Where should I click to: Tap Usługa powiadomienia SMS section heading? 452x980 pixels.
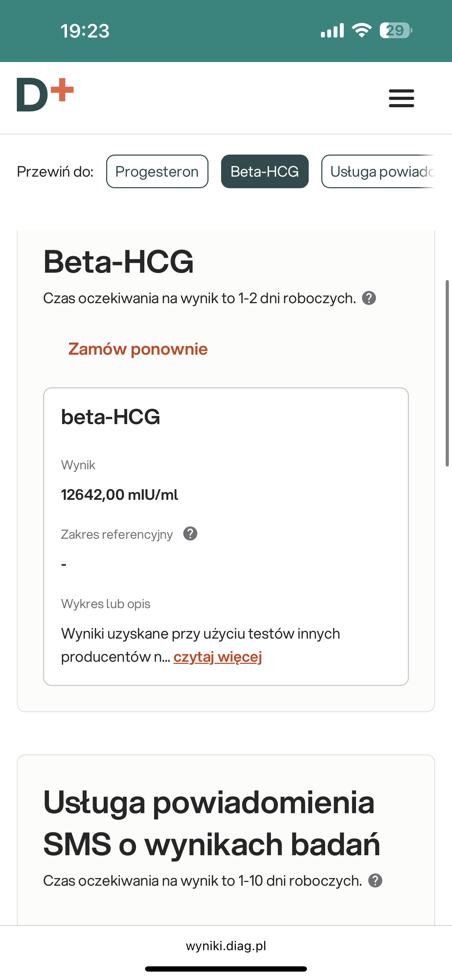(x=212, y=823)
